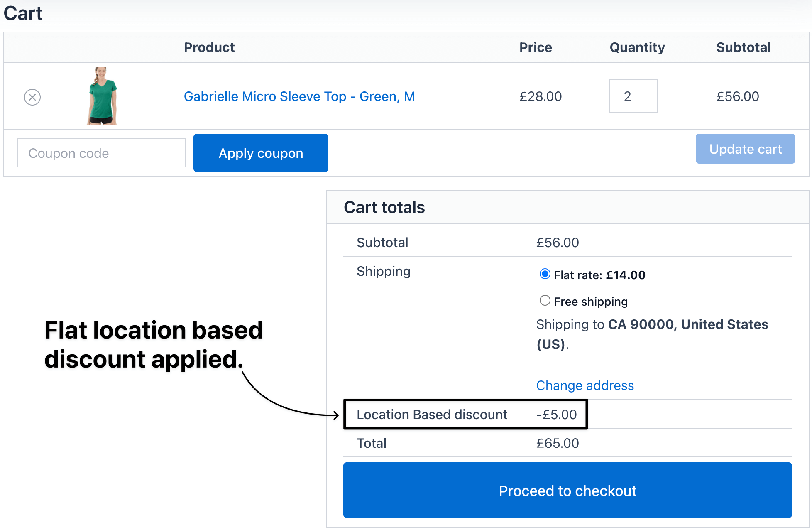
Task: Open the Gabrielle Micro Sleeve Top link
Action: coord(299,96)
